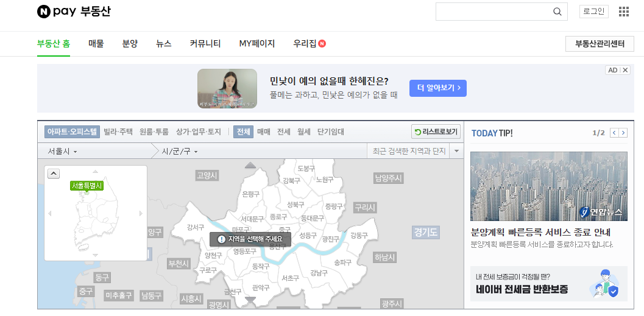Click the 민낯이 예의 없을때 한혜진은? ad headline
The height and width of the screenshot is (316, 644).
329,81
